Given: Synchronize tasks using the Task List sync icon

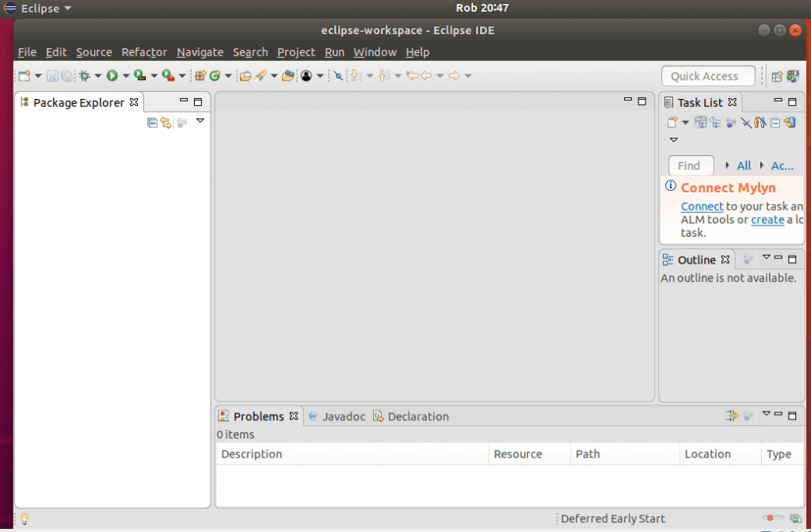Looking at the screenshot, I should coord(789,123).
